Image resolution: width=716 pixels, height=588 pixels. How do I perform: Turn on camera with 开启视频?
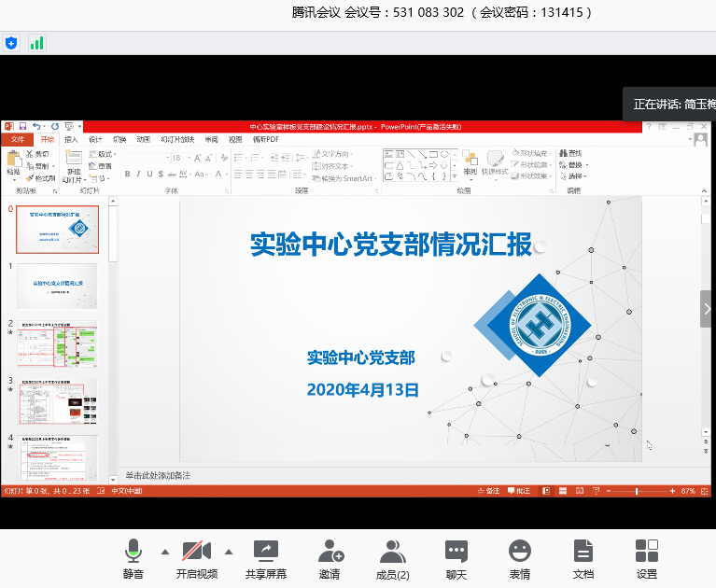point(196,559)
